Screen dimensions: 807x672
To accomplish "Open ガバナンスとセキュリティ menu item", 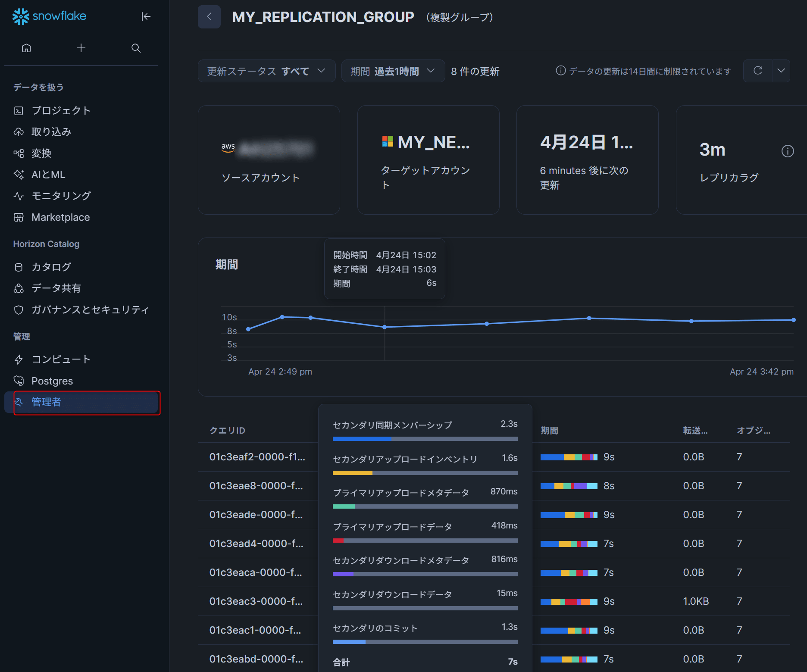I will (90, 309).
